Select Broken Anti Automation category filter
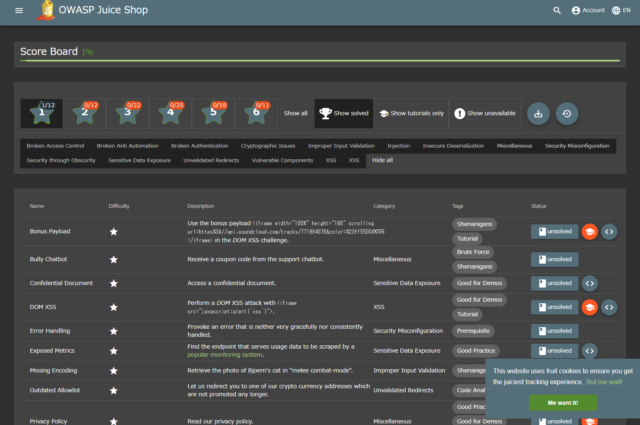This screenshot has width=640, height=425. pyautogui.click(x=127, y=146)
